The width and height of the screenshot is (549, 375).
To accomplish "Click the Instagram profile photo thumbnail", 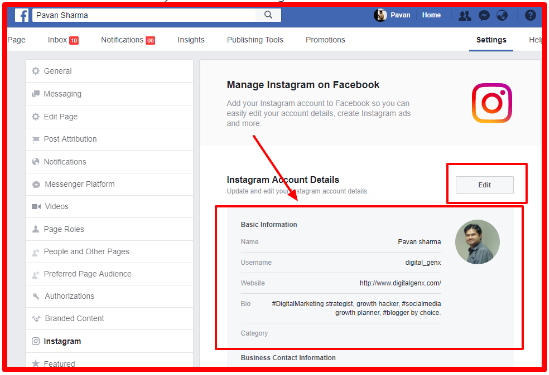I will (477, 242).
